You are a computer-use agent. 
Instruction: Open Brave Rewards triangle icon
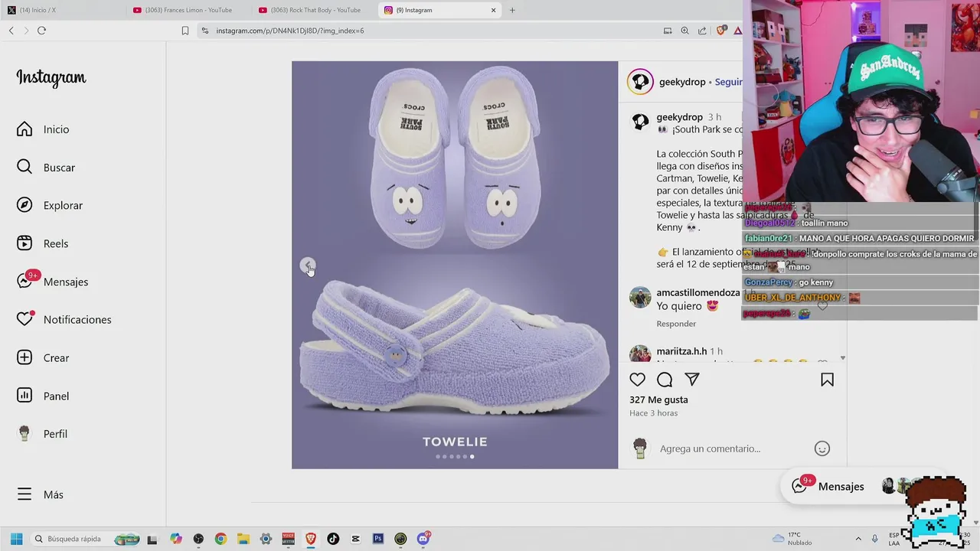[737, 31]
